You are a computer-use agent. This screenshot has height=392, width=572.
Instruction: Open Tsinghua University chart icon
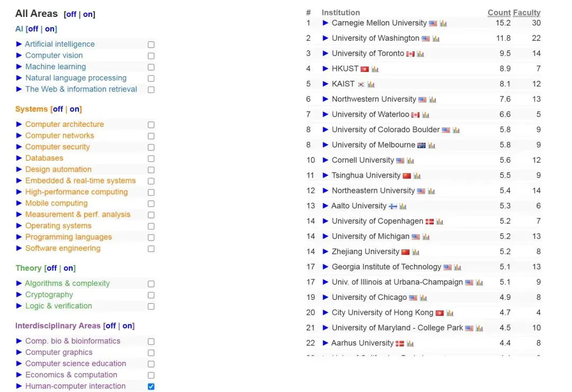[x=417, y=176]
